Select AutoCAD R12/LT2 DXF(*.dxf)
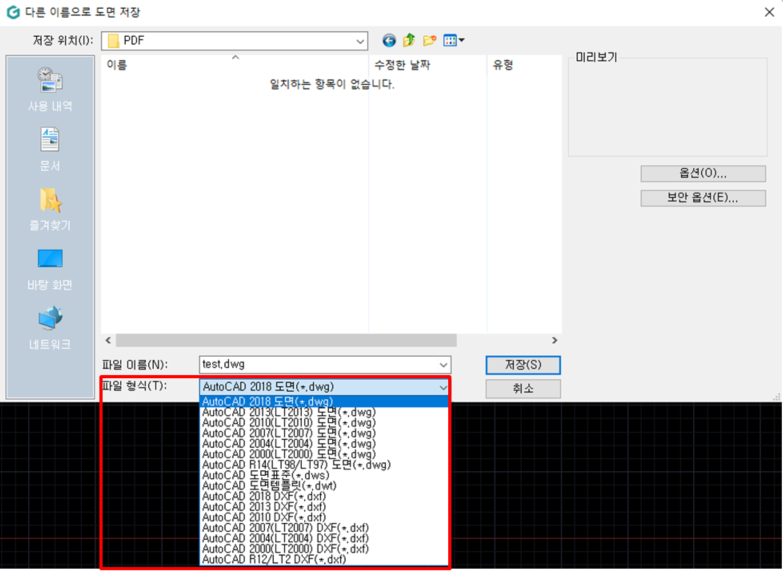This screenshot has height=571, width=783. [x=324, y=560]
